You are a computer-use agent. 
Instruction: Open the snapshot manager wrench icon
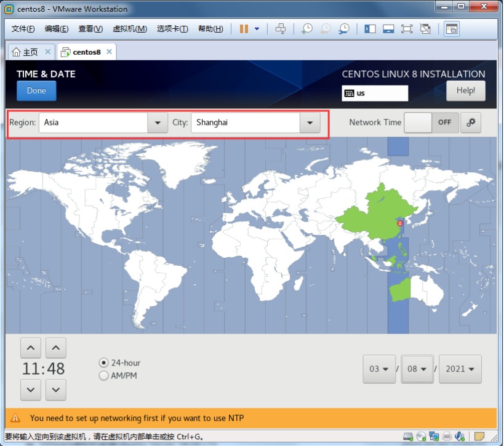click(x=344, y=29)
